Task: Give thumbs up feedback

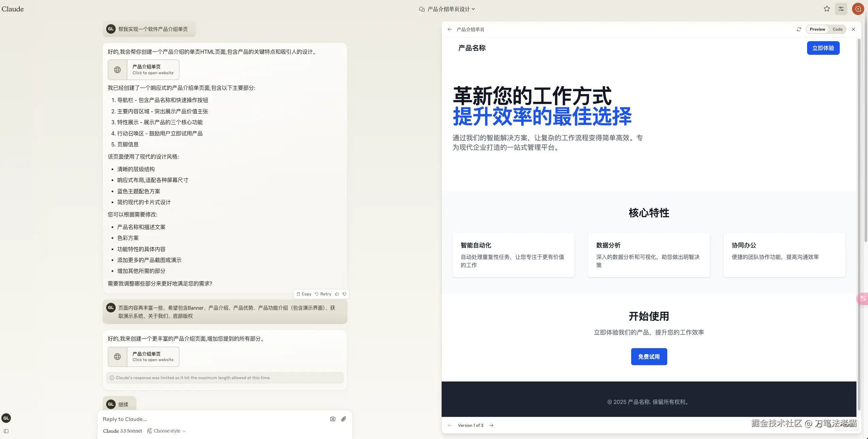Action: [x=337, y=294]
